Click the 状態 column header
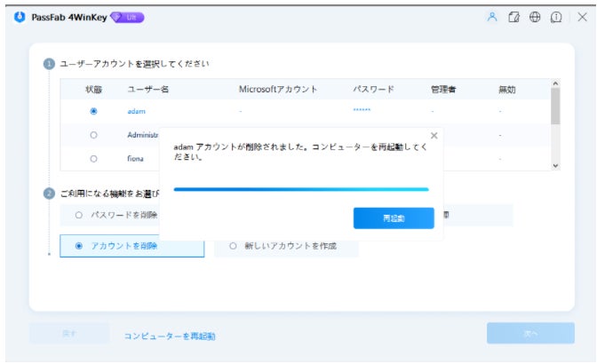 (93, 90)
